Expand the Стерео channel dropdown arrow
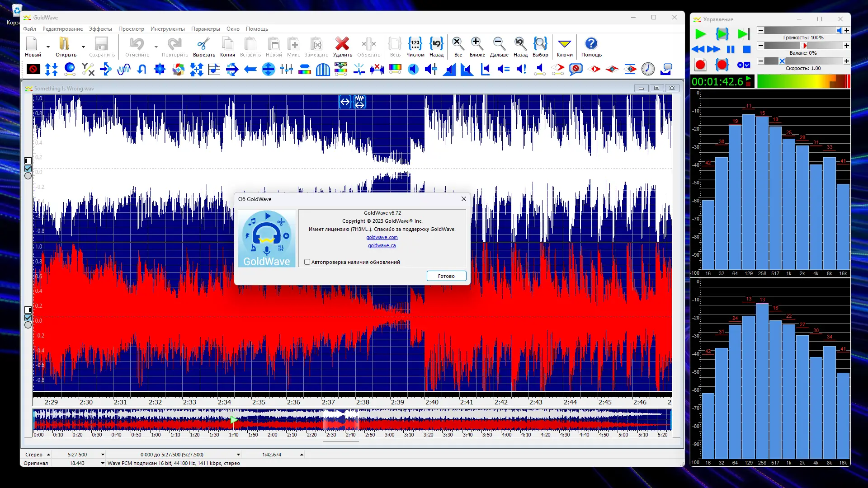The image size is (868, 488). pos(48,455)
